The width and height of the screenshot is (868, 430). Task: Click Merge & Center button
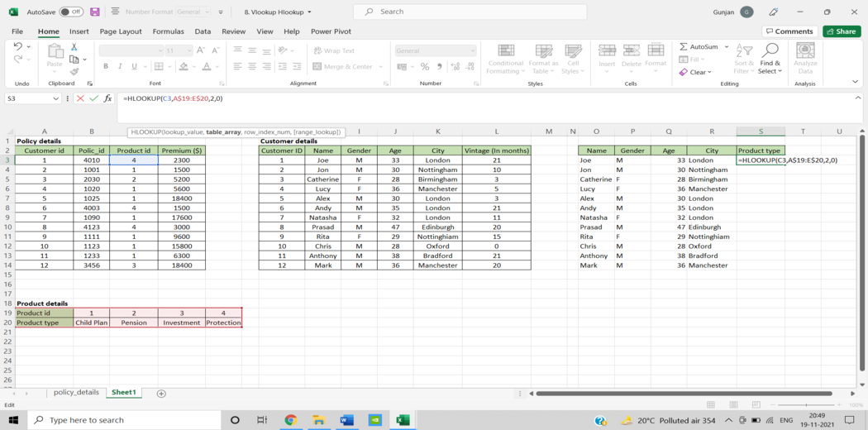pos(343,66)
